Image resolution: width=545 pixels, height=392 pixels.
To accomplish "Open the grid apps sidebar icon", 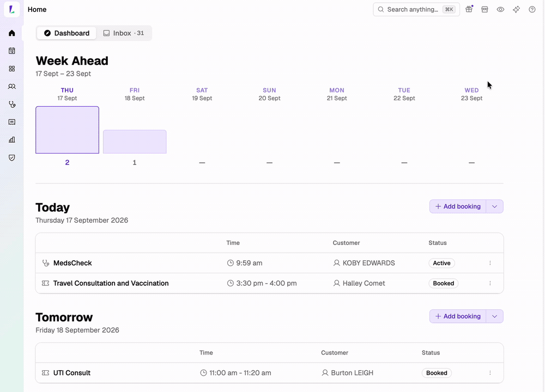I will (12, 69).
